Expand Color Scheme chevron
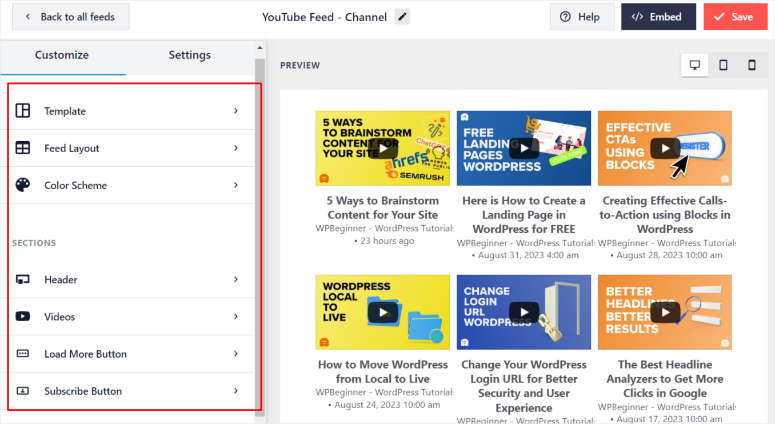775x424 pixels. coord(236,185)
